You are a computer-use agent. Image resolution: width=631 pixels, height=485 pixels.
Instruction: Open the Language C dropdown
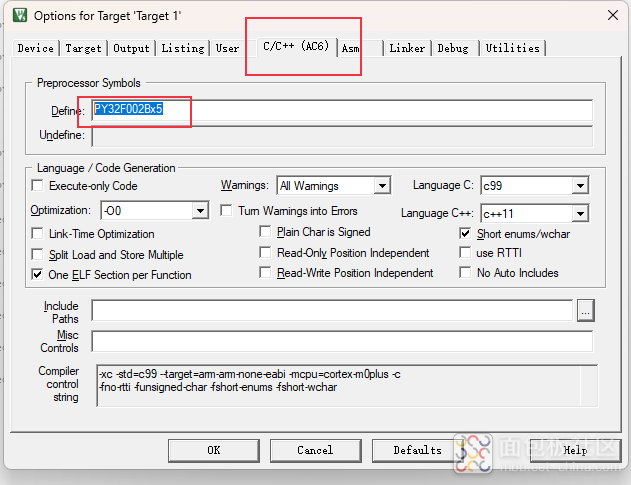pyautogui.click(x=580, y=186)
